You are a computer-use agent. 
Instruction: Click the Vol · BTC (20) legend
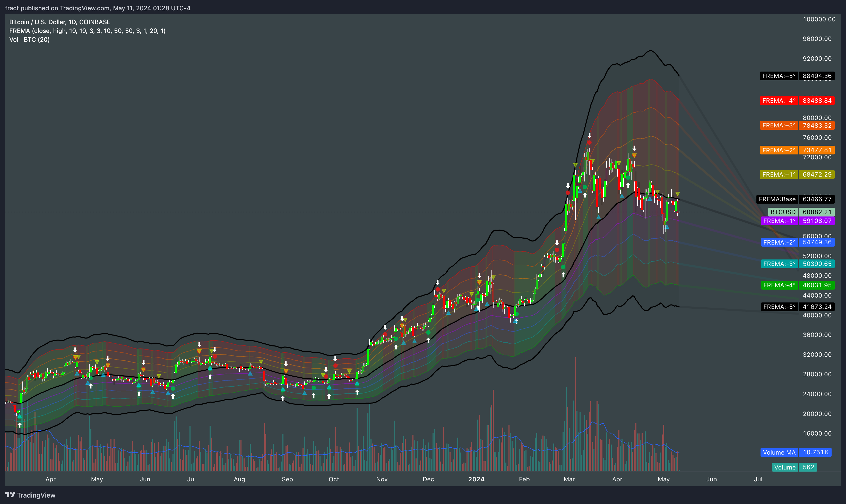coord(30,39)
